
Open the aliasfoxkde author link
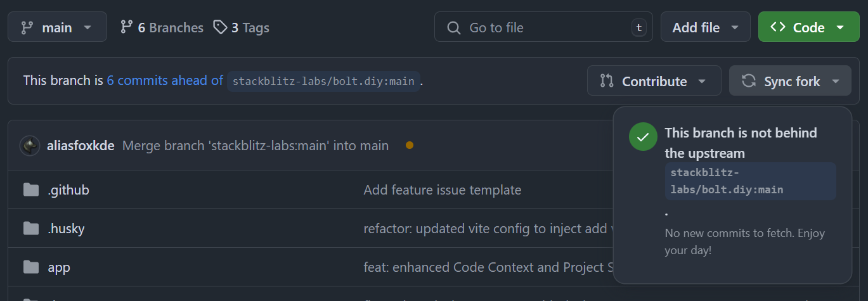coord(81,146)
